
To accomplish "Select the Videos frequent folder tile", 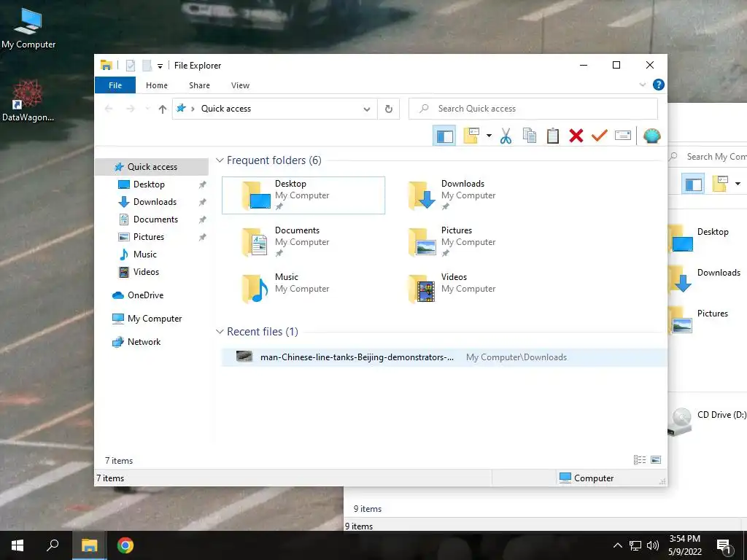I will coord(469,289).
